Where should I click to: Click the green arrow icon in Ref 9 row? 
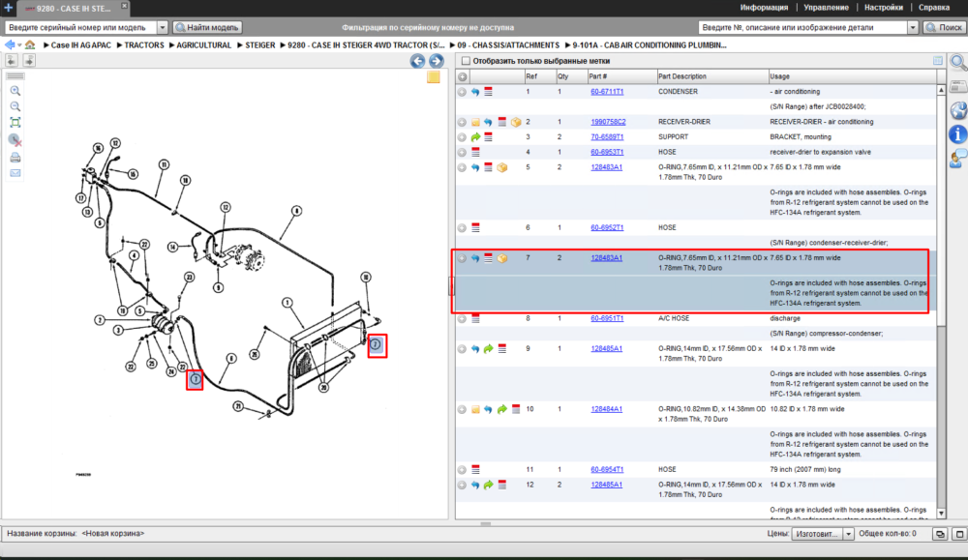tap(488, 349)
